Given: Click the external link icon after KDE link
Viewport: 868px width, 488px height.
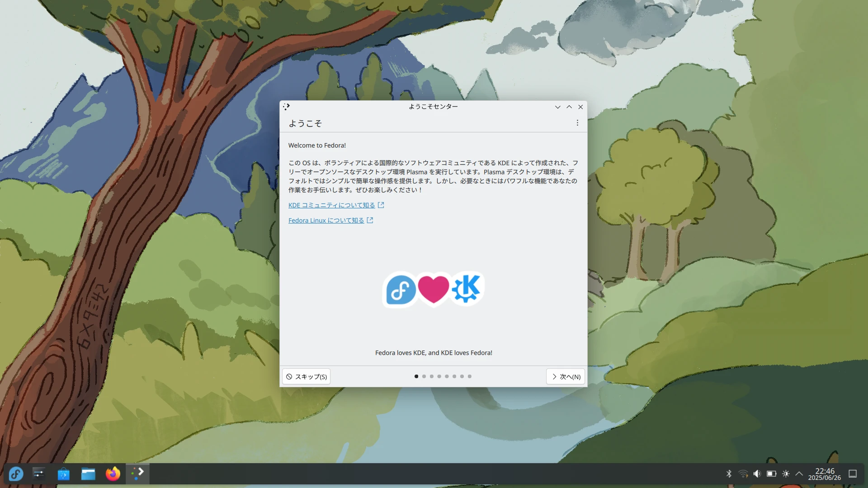Looking at the screenshot, I should pos(381,205).
